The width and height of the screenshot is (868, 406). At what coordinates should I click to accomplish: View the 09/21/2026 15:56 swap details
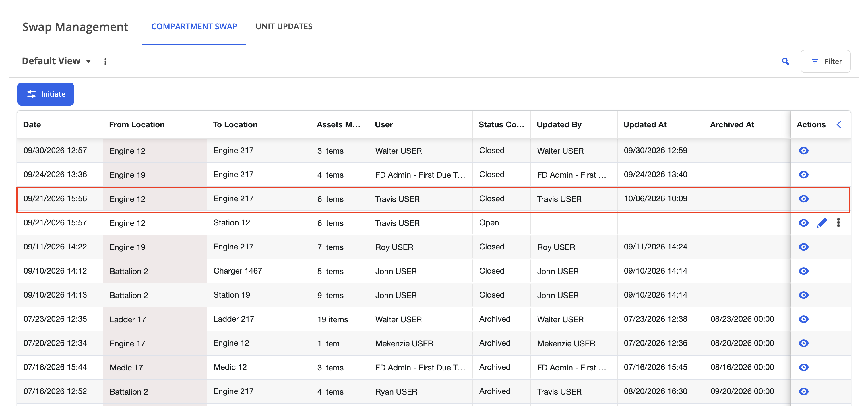(803, 199)
